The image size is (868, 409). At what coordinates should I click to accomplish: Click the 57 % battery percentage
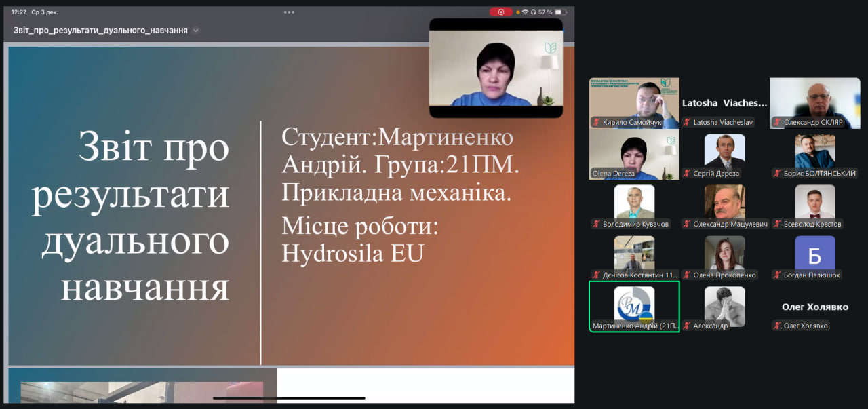pyautogui.click(x=545, y=12)
